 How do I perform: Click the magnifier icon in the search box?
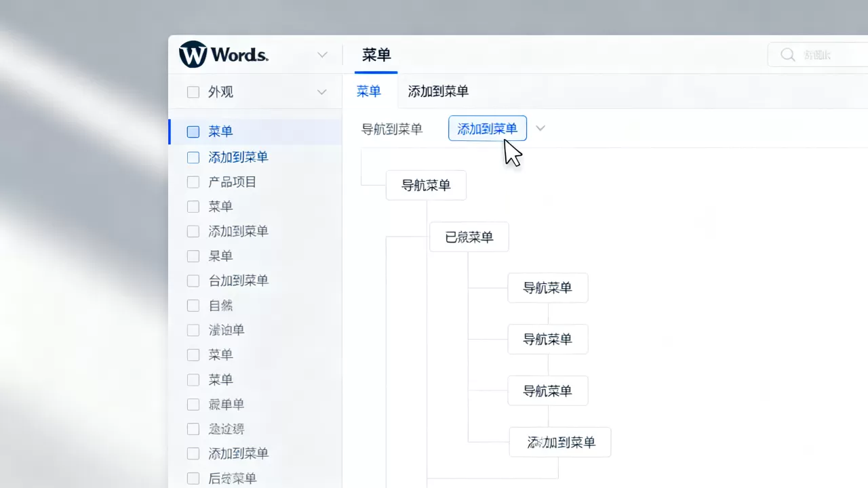point(788,55)
